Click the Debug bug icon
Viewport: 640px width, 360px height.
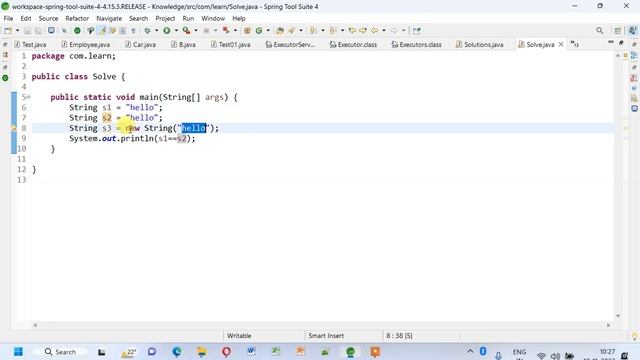pyautogui.click(x=148, y=31)
